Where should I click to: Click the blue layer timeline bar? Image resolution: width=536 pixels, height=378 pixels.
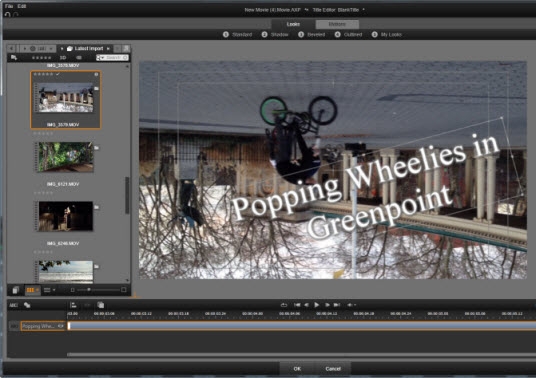(303, 326)
